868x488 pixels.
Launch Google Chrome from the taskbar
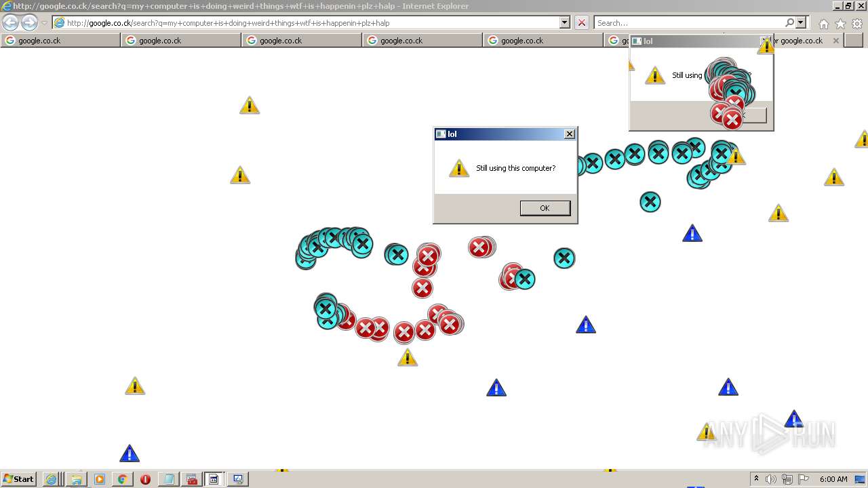[x=123, y=479]
